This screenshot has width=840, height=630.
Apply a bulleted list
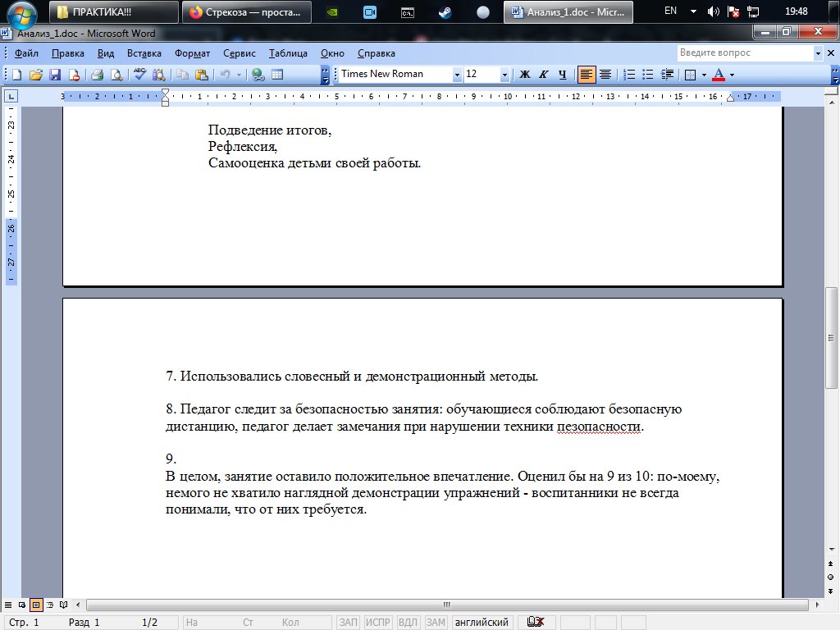pos(648,75)
